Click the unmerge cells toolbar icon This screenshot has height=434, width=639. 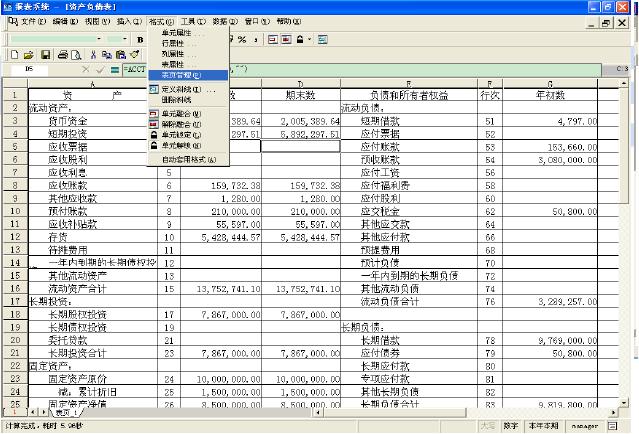[286, 40]
